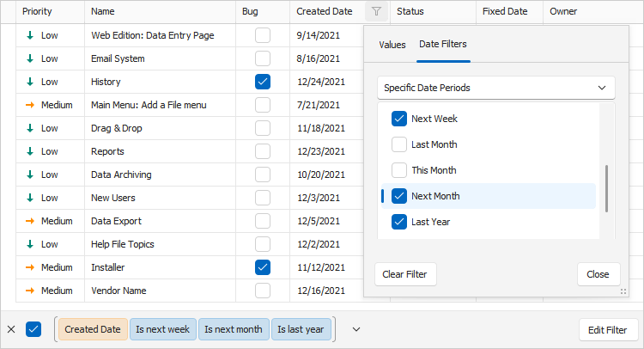Toggle the Bug checkbox for History row
This screenshot has width=644, height=349.
pos(263,82)
